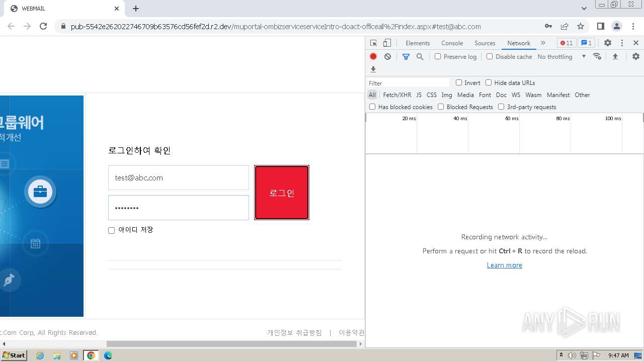Filter requests by Doc

click(x=501, y=95)
